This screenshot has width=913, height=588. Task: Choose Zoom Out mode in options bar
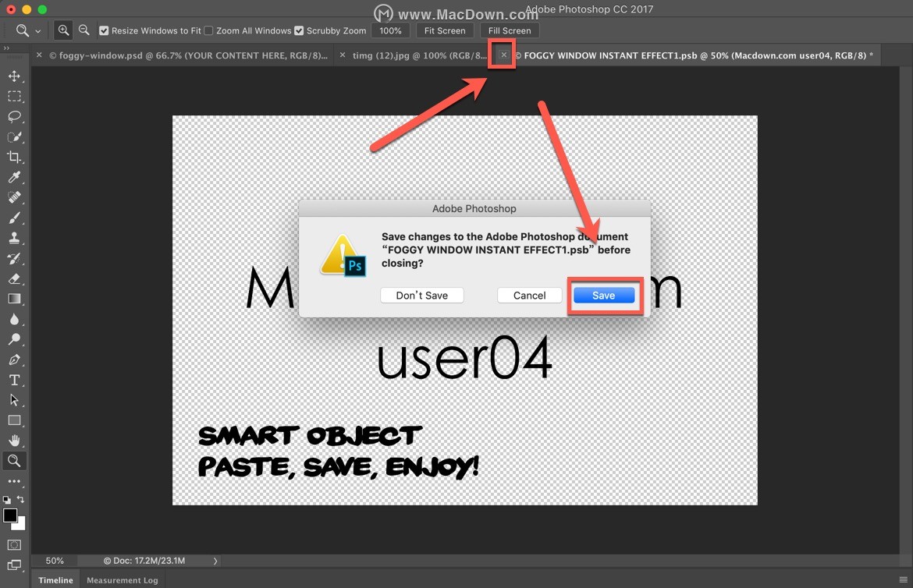click(x=84, y=30)
